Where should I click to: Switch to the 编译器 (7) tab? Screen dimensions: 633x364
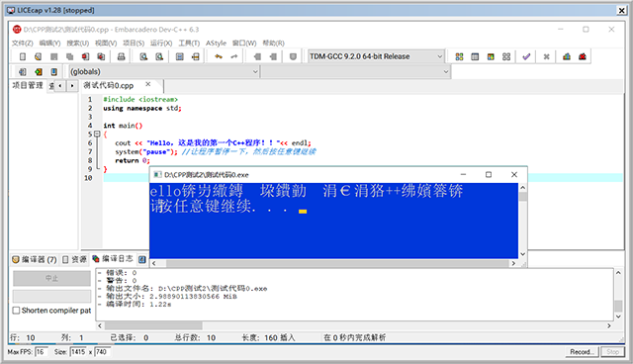point(35,259)
